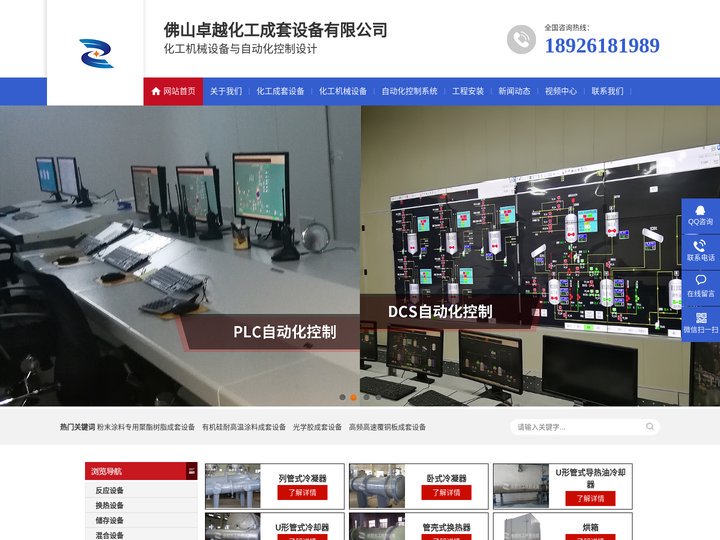Select the first carousel dot
The width and height of the screenshot is (720, 540).
(342, 397)
